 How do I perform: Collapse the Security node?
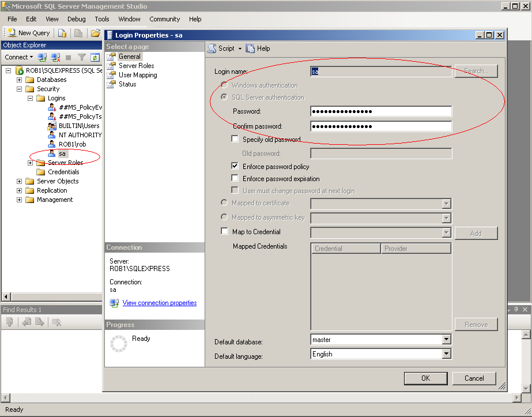tap(20, 89)
